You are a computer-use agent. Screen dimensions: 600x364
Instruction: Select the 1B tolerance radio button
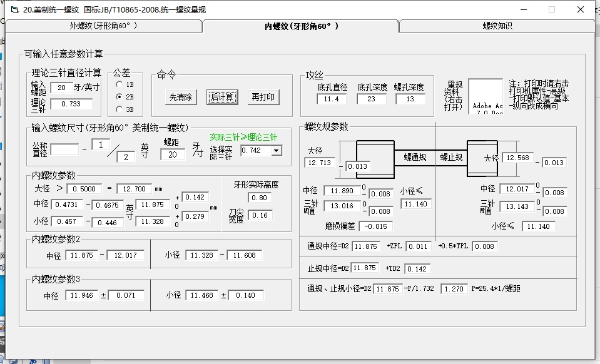tap(119, 84)
